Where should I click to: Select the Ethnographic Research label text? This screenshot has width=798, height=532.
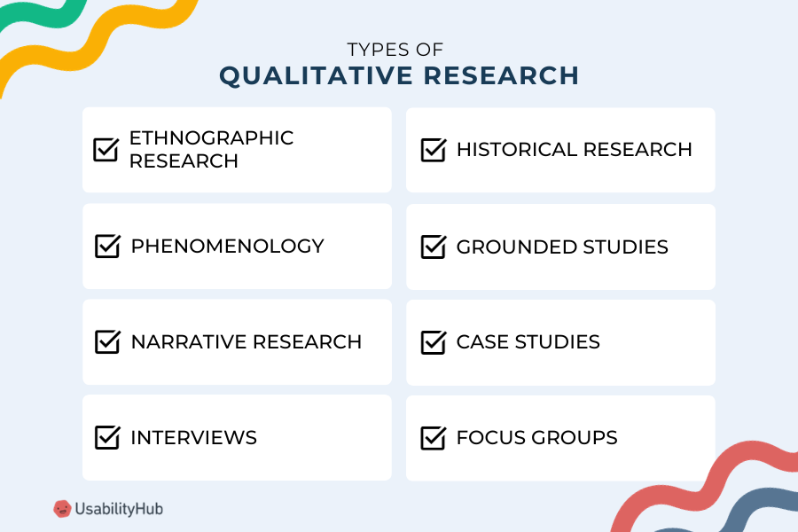point(211,149)
